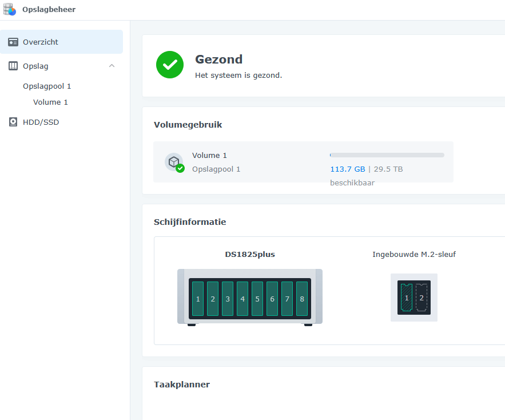505x420 pixels.
Task: Expand Opslagpool 1 in the sidebar
Action: pyautogui.click(x=46, y=86)
